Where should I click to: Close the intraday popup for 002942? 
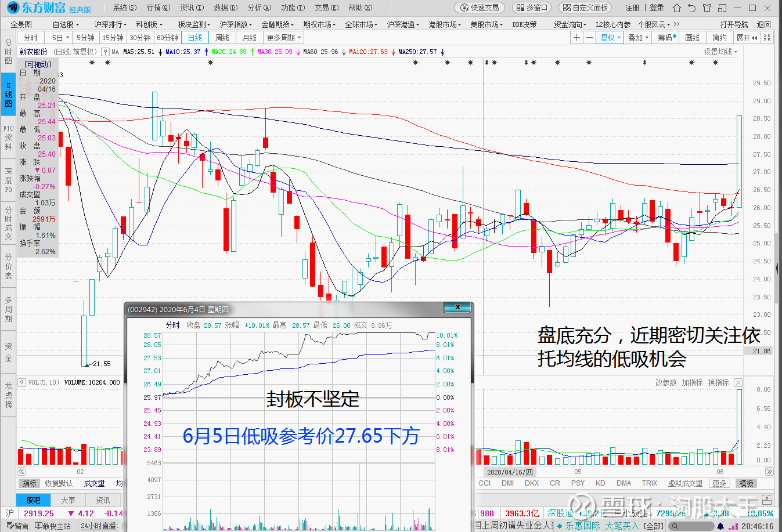[x=457, y=307]
